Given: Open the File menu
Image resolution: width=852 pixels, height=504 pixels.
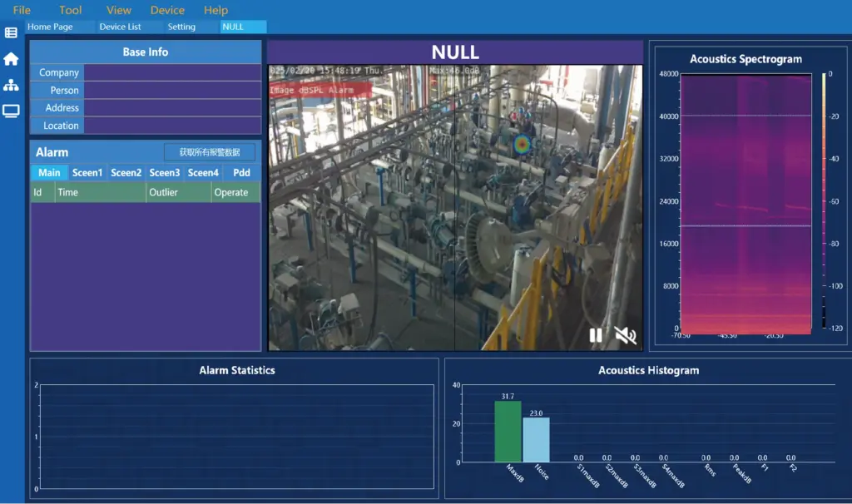Looking at the screenshot, I should click(x=22, y=10).
